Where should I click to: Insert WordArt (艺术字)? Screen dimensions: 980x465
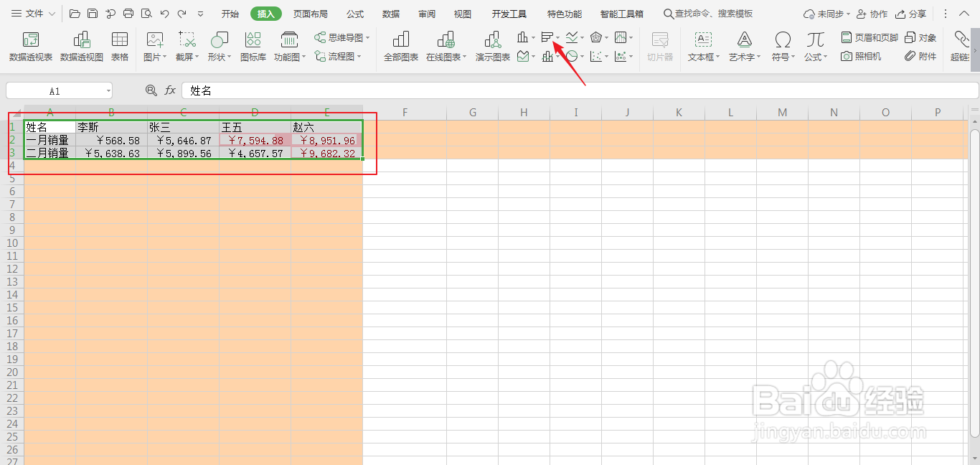tap(745, 46)
